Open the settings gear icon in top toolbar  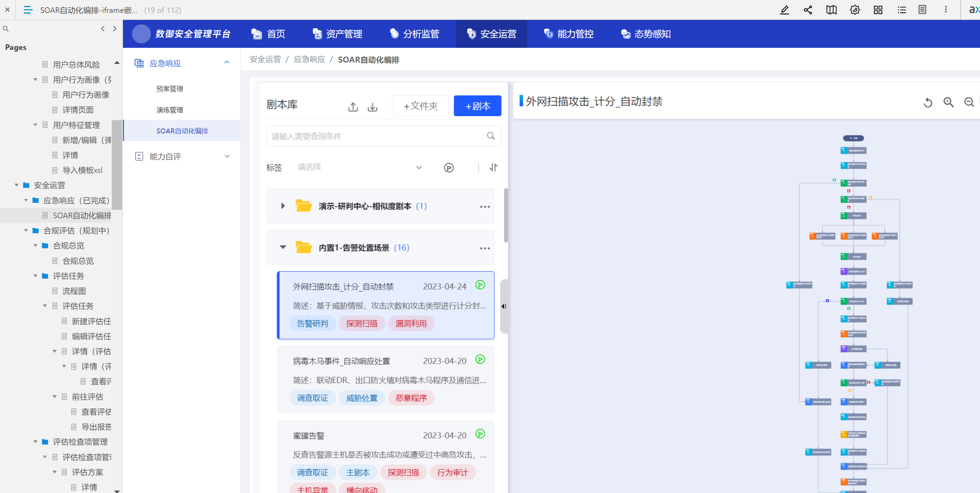pos(855,10)
